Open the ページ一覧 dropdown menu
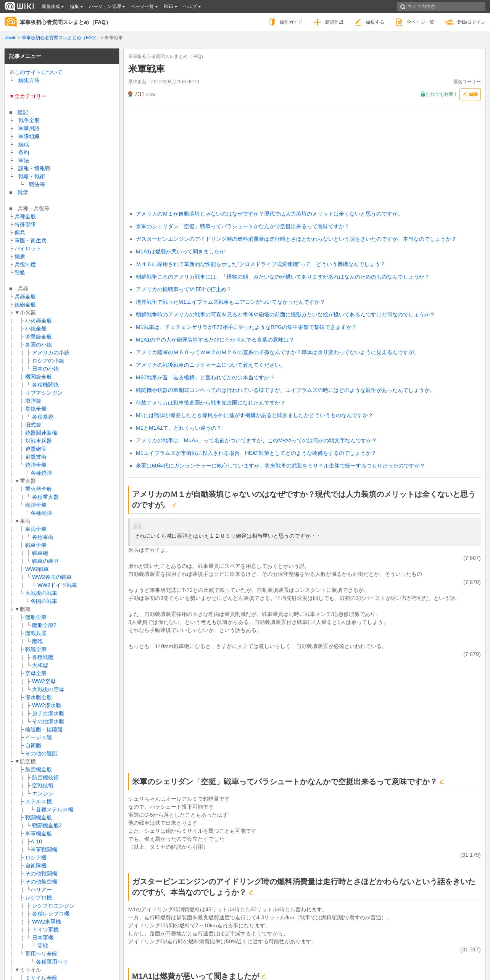490x980 pixels. (x=144, y=6)
